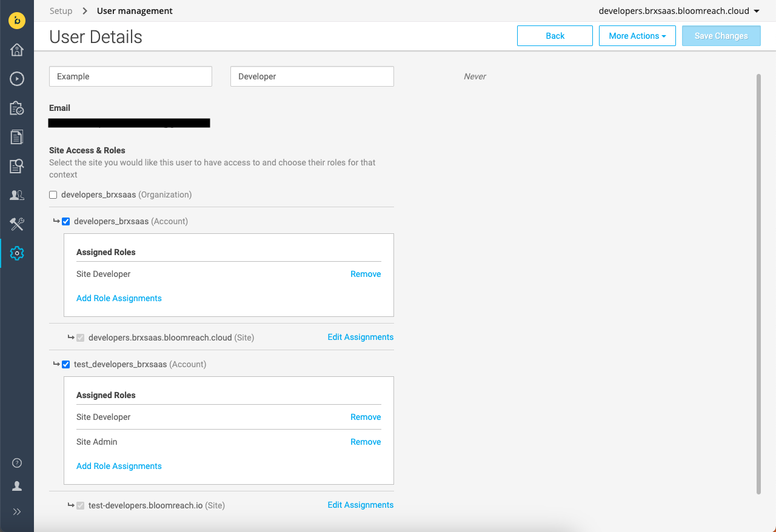
Task: Open the user profile sidebar icon
Action: tap(17, 486)
